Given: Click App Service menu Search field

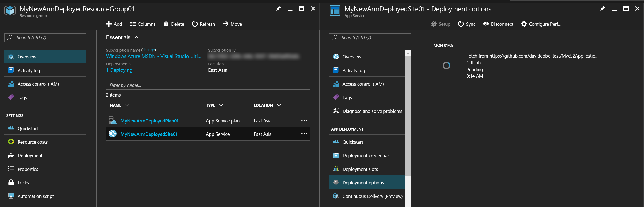Looking at the screenshot, I should tap(370, 37).
